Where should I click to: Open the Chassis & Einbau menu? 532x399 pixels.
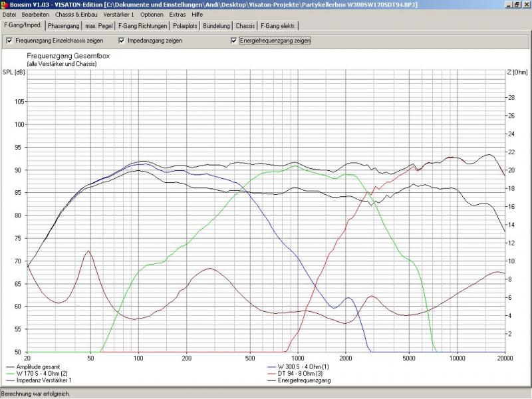[x=76, y=15]
